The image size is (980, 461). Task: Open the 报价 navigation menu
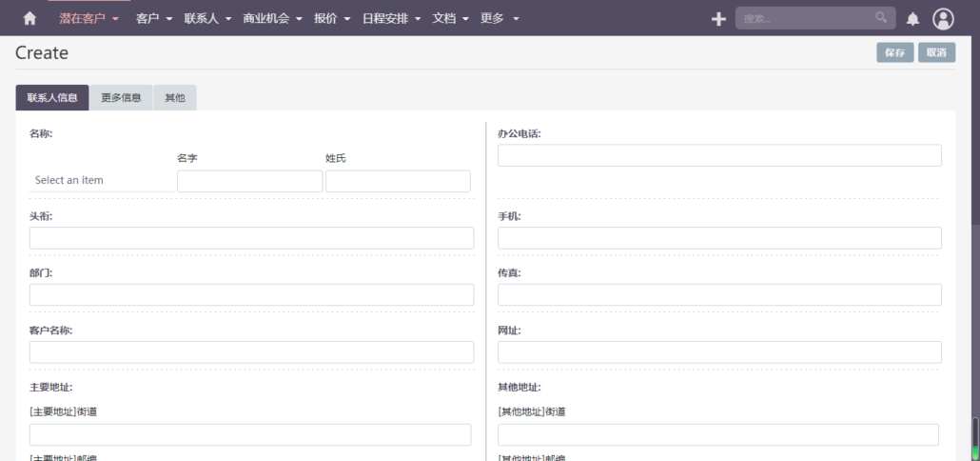pyautogui.click(x=332, y=18)
